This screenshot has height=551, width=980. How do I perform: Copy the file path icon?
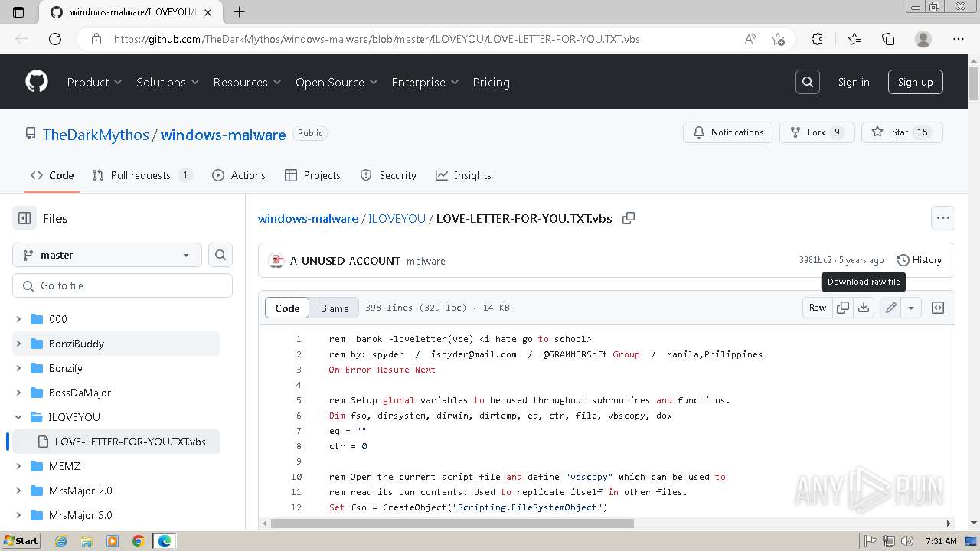pos(629,218)
